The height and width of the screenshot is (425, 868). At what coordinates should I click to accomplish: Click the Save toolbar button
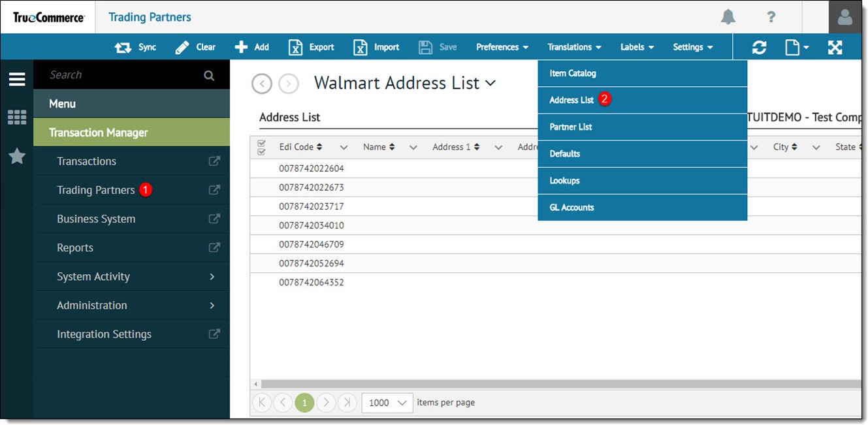click(x=438, y=47)
